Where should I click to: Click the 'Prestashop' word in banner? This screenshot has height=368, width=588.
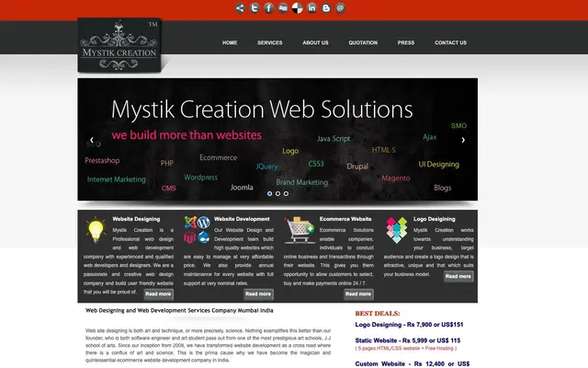click(x=102, y=161)
